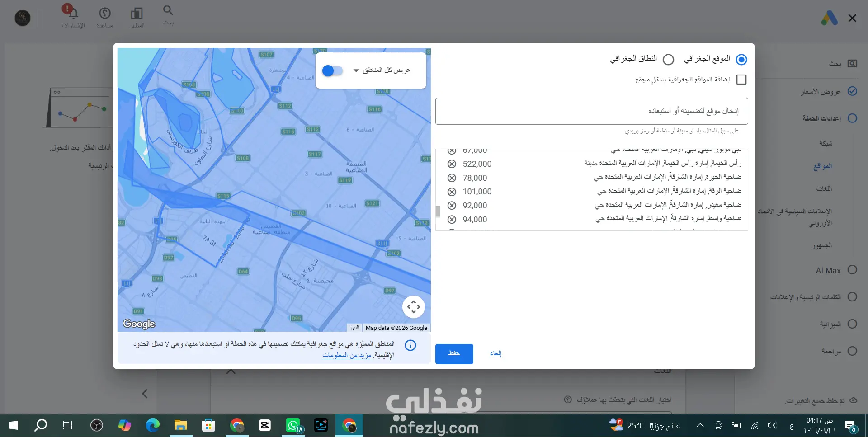Open the المواقع sidebar item
This screenshot has width=868, height=437.
pyautogui.click(x=823, y=166)
